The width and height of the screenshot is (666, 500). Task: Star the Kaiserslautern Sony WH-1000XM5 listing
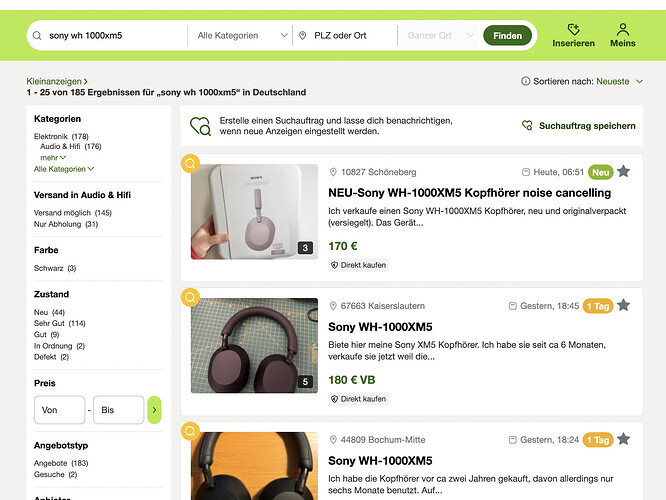click(x=624, y=305)
